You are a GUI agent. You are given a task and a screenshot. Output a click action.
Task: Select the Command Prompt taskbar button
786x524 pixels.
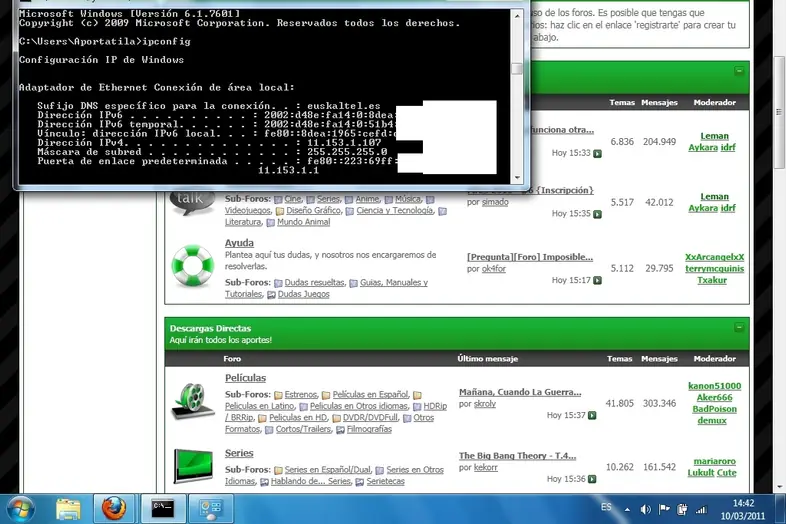(x=163, y=509)
